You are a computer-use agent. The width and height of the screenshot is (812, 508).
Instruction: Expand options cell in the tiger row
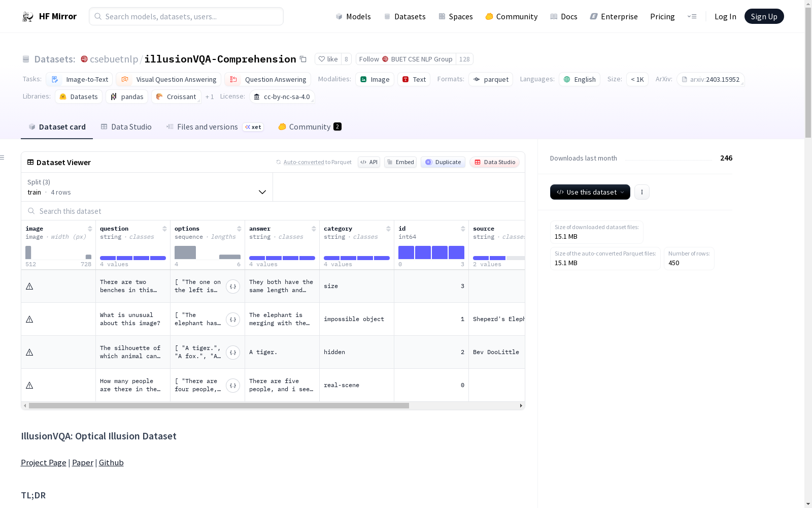(x=233, y=353)
